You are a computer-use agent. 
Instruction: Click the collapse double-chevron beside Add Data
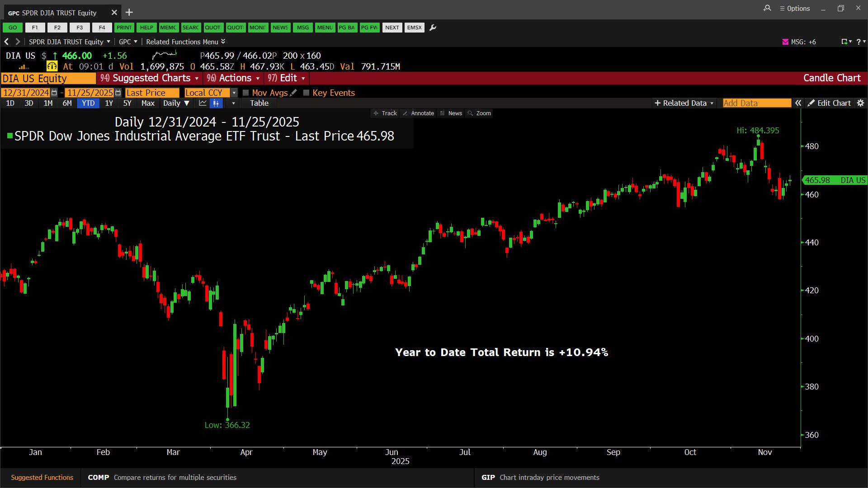tap(798, 103)
